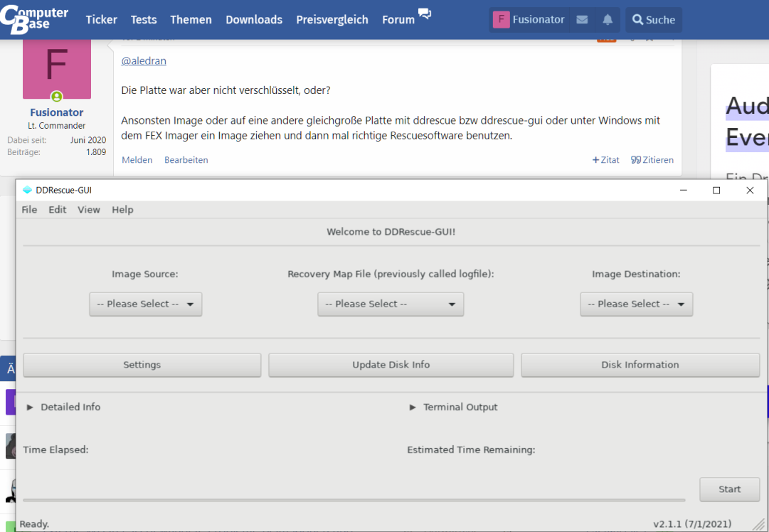Open the Themen nav item
The height and width of the screenshot is (532, 769).
[x=191, y=20]
